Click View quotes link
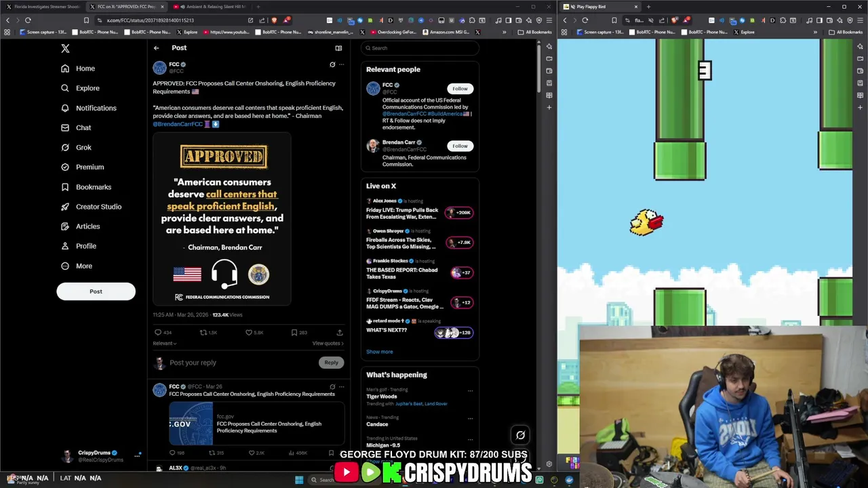Image resolution: width=868 pixels, height=488 pixels. [328, 344]
